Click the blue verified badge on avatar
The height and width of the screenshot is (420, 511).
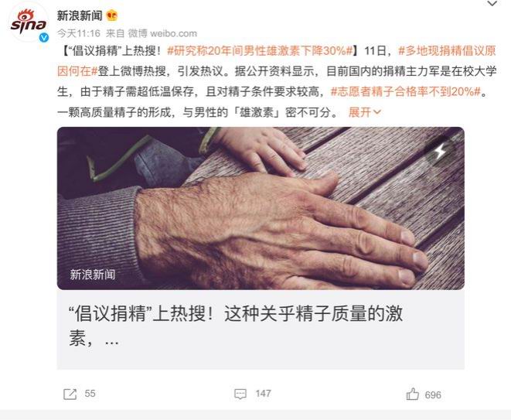click(44, 38)
